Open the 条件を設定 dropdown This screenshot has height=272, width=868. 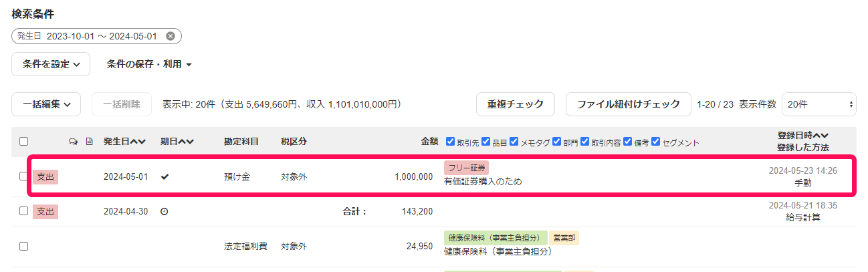(51, 65)
